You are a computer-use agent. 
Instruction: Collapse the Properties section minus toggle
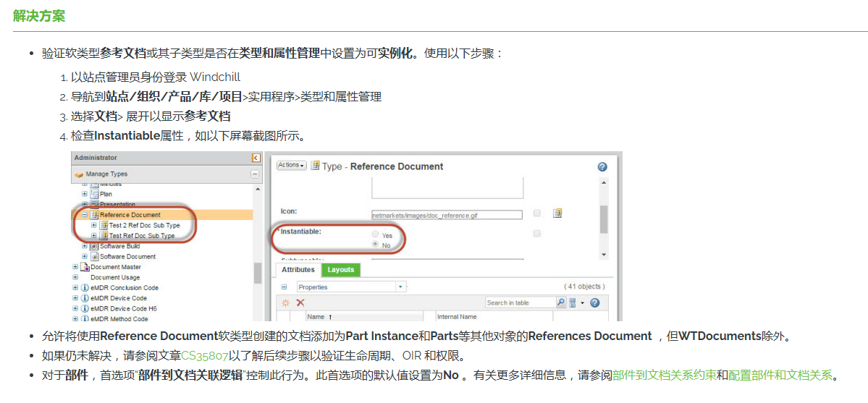284,287
